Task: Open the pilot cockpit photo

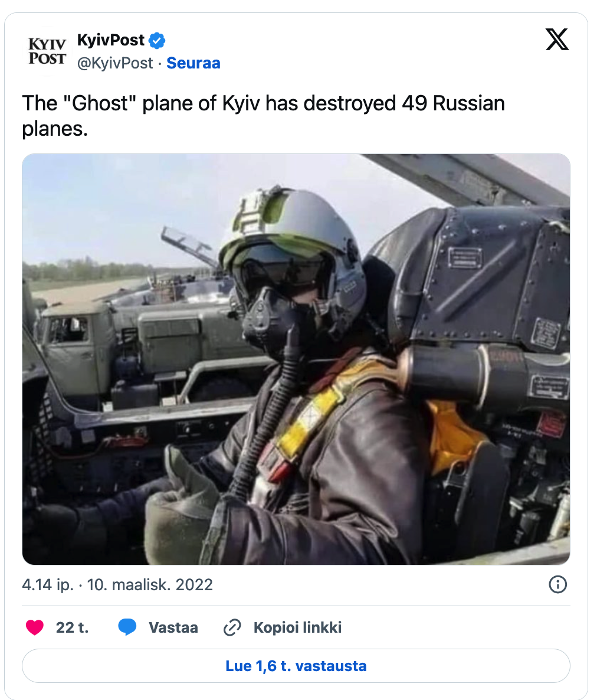Action: [x=296, y=359]
